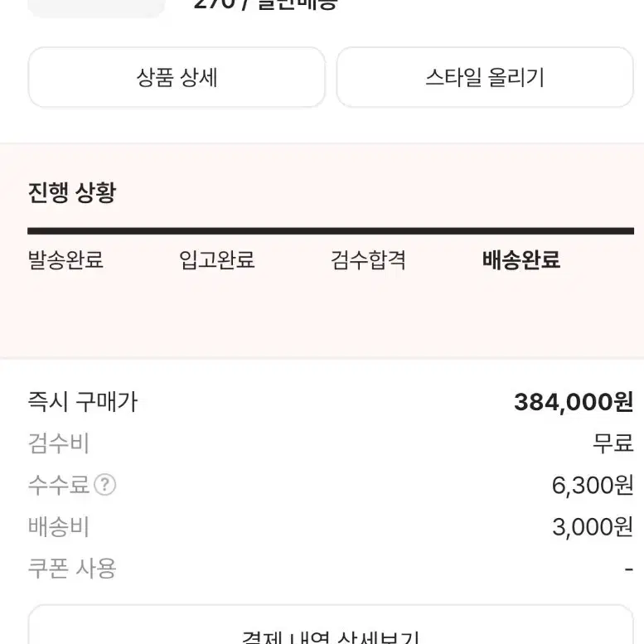Click the black progress status bar
The height and width of the screenshot is (644, 644).
pyautogui.click(x=330, y=231)
